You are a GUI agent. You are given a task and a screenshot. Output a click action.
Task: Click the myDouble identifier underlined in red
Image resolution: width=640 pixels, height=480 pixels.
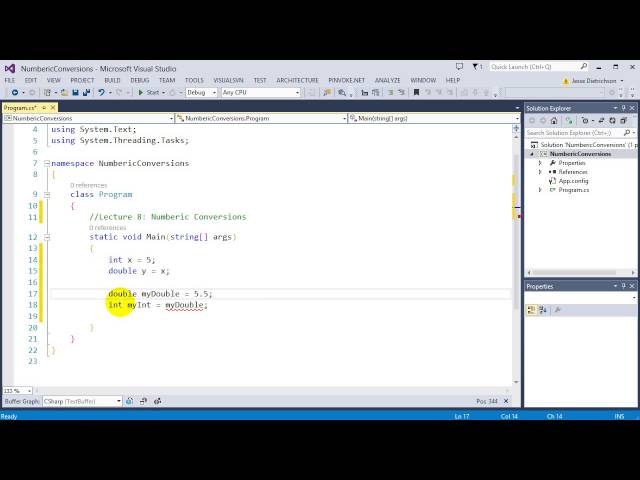[x=184, y=305]
